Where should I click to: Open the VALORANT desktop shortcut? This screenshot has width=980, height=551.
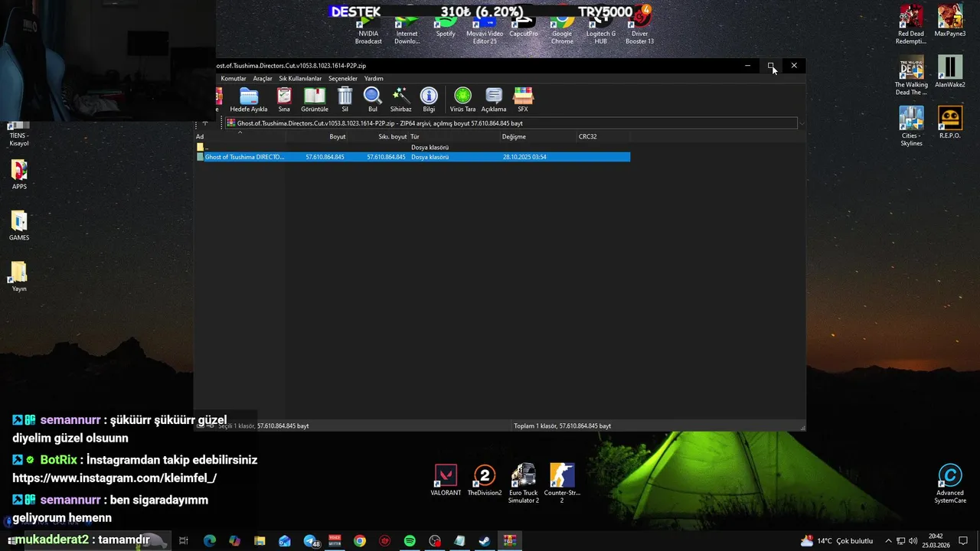tap(446, 481)
